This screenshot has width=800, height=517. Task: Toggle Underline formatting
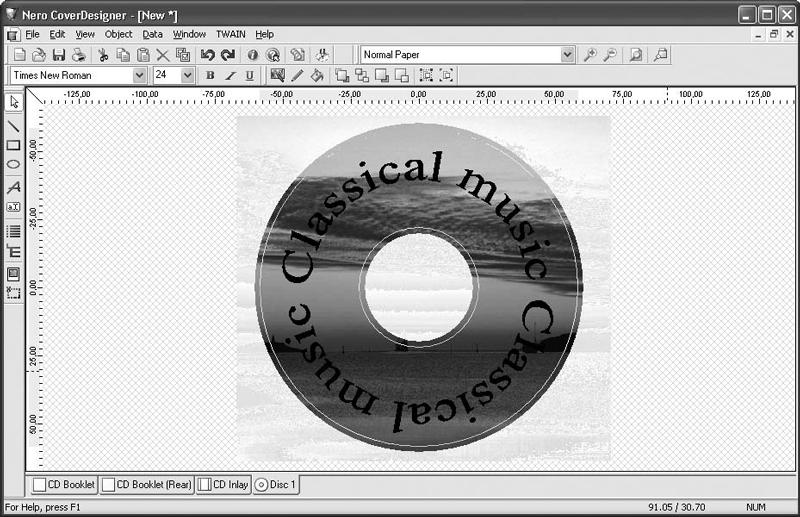(249, 75)
